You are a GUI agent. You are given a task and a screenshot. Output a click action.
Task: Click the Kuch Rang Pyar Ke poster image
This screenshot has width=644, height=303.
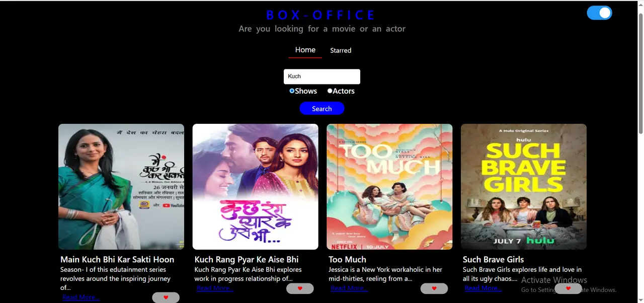[255, 187]
